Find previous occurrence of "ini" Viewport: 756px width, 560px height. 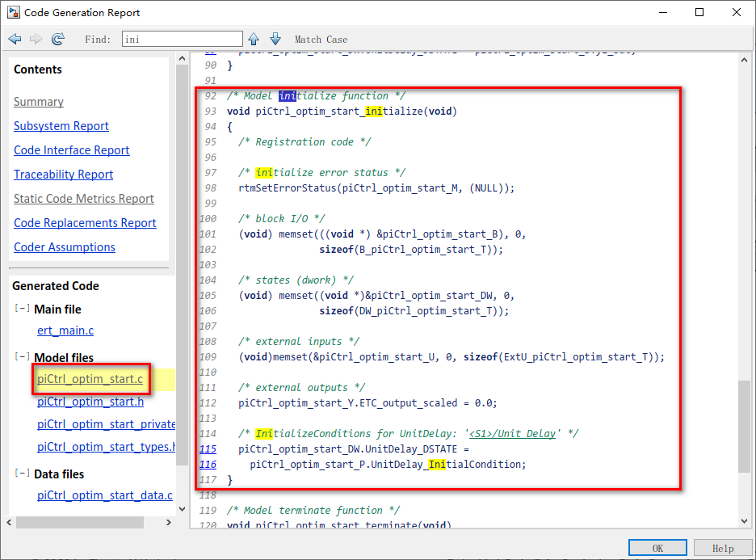pos(254,38)
